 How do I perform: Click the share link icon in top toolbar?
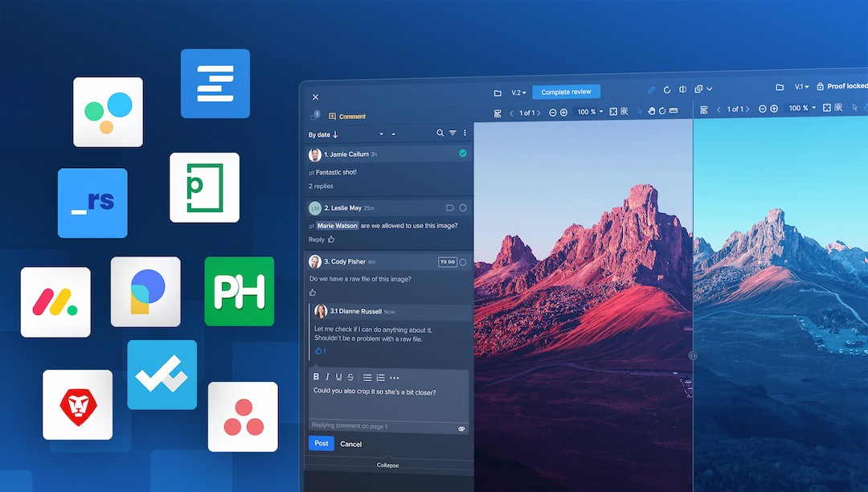click(x=651, y=89)
